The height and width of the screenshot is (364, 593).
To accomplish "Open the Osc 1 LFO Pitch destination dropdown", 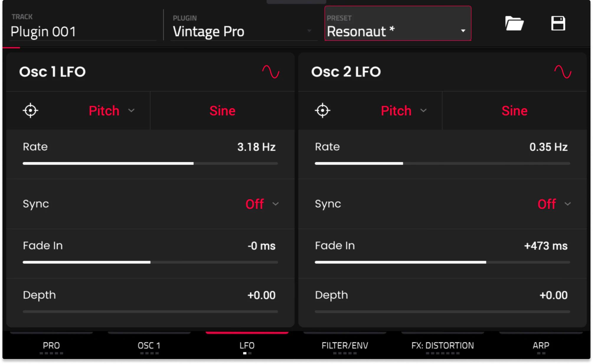I will pyautogui.click(x=111, y=111).
